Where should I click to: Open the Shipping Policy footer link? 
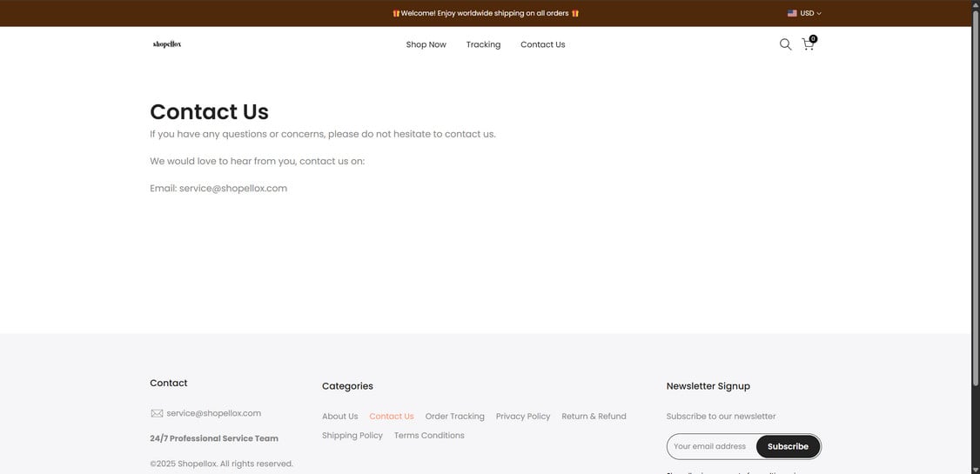point(352,435)
